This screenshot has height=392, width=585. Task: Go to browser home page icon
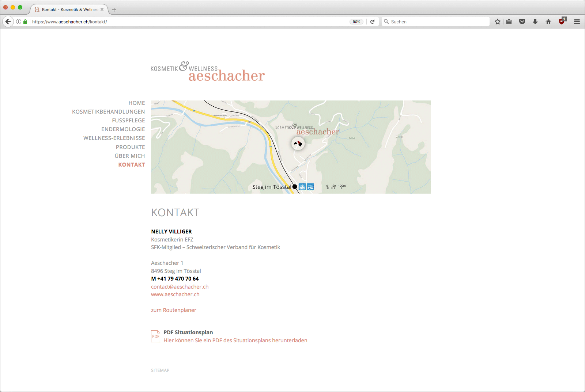(548, 22)
